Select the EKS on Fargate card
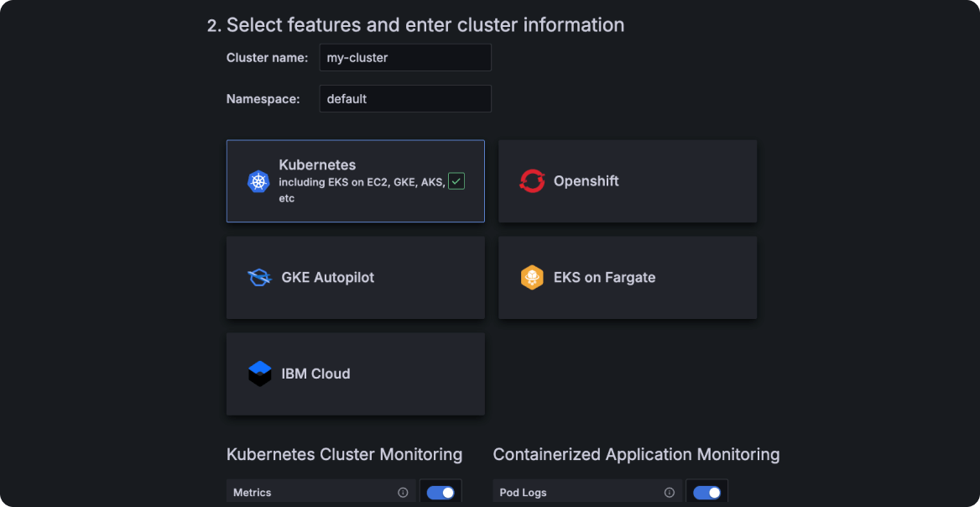 coord(628,278)
